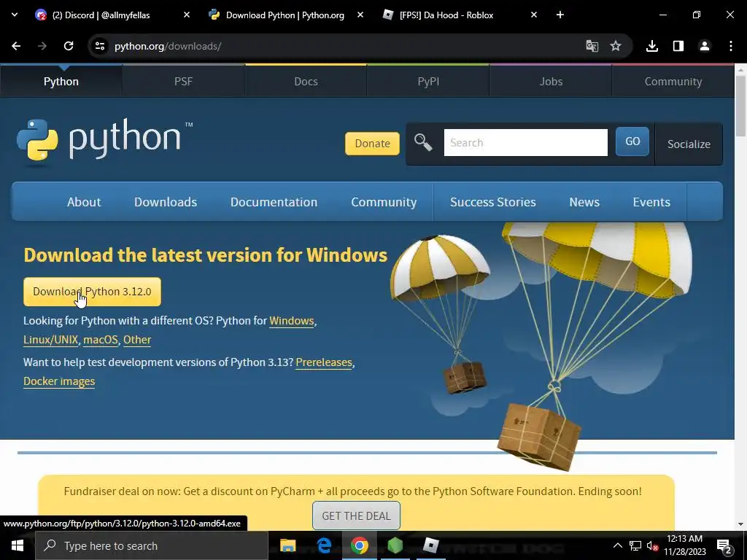Click the network tray icon
The width and height of the screenshot is (747, 560).
point(635,545)
